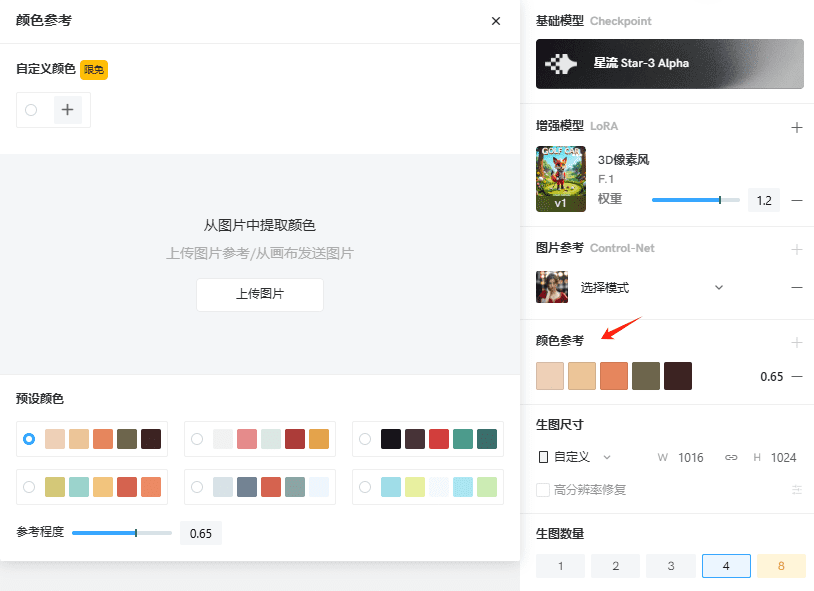Remove the Control-Net image reference
814x591 pixels.
(x=797, y=287)
